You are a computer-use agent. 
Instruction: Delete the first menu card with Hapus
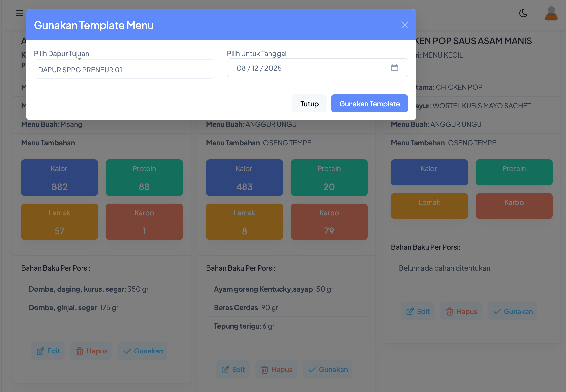point(91,351)
